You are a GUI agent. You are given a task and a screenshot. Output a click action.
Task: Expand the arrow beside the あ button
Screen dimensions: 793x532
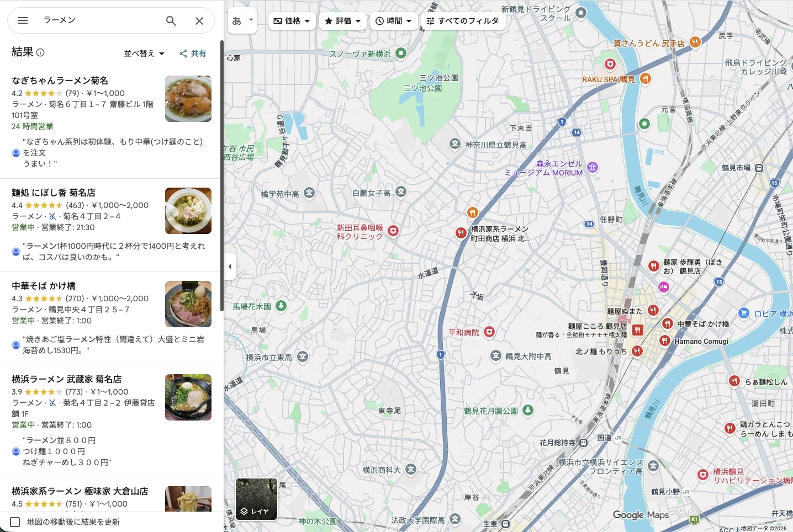tap(251, 20)
